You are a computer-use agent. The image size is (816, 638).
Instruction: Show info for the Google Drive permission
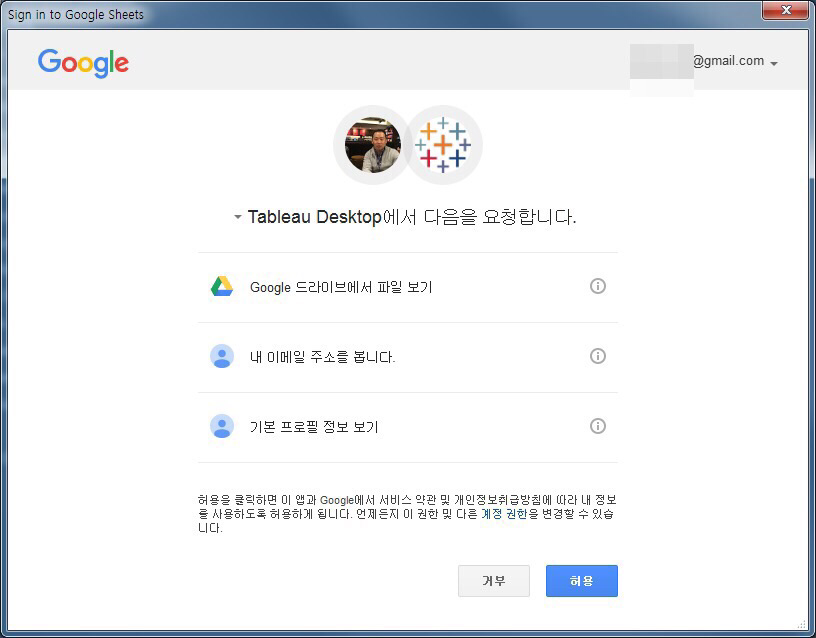pyautogui.click(x=598, y=286)
